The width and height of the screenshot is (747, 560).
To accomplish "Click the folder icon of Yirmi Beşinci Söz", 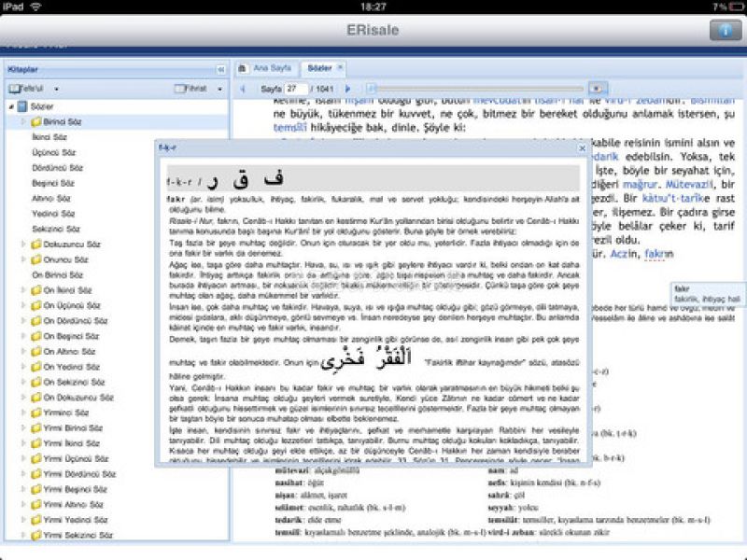I will click(x=35, y=489).
